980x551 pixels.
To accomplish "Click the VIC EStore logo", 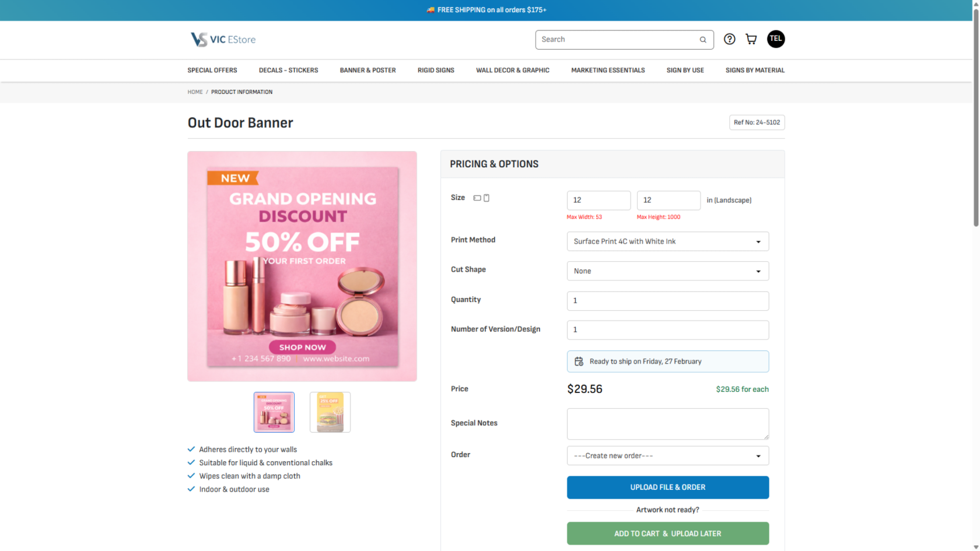I will tap(223, 39).
